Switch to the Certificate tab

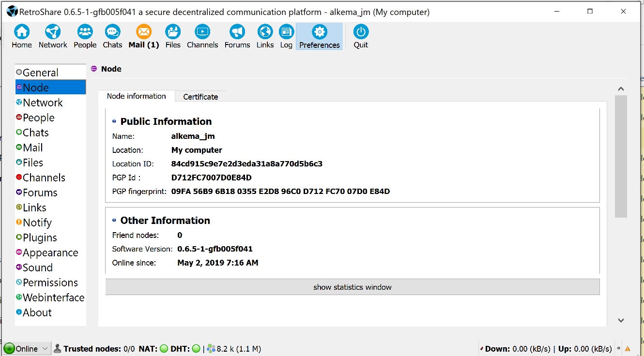click(x=200, y=97)
